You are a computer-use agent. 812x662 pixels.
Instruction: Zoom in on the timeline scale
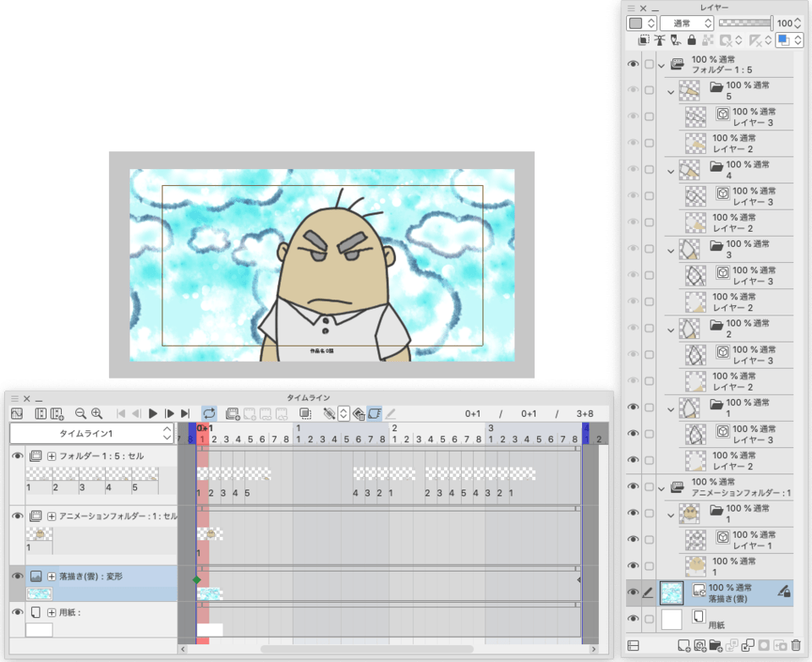(97, 413)
